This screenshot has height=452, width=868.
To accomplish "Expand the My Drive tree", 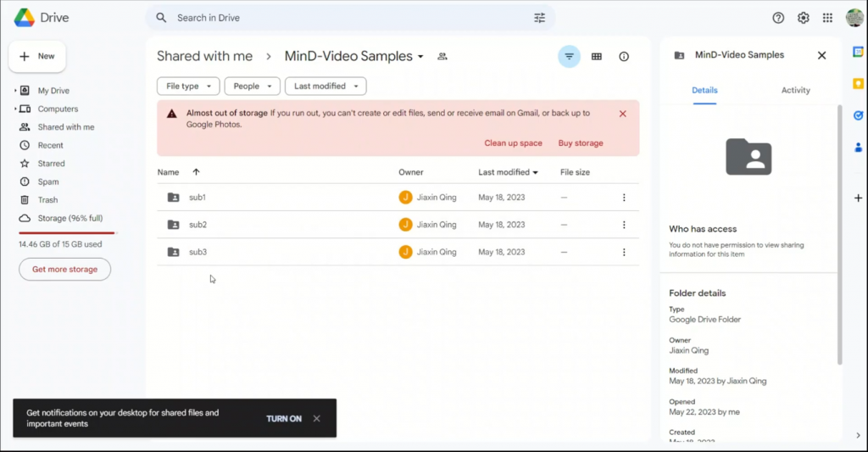I will click(15, 90).
